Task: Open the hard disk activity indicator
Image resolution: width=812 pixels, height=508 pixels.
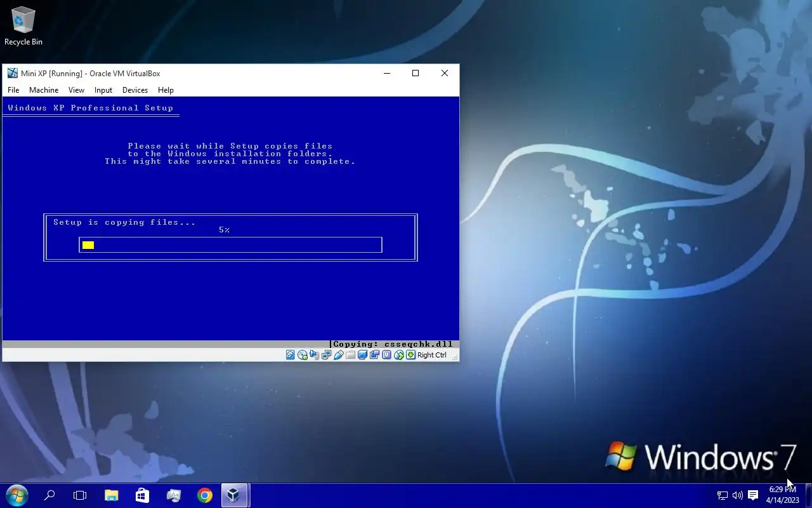Action: click(290, 355)
